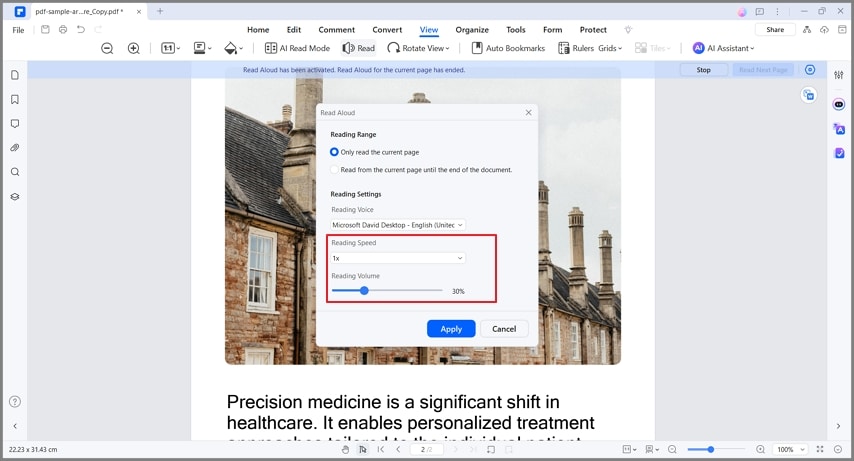Open the translate icon on right sidebar
This screenshot has width=854, height=461.
pos(839,129)
